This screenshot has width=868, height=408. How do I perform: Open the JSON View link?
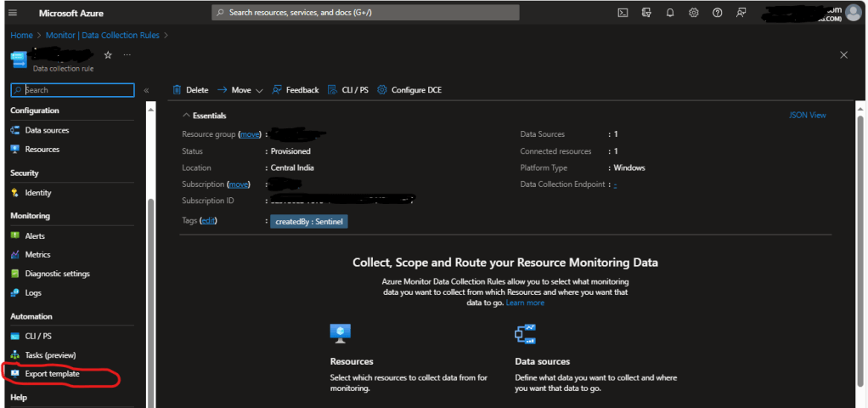coord(807,116)
